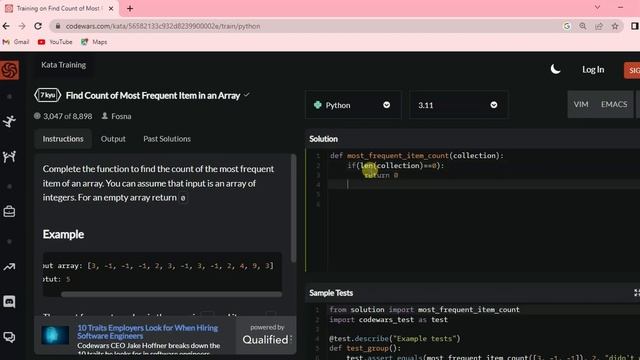640x360 pixels.
Task: Expand the Sample Tests fullscreen icon
Action: [636, 293]
